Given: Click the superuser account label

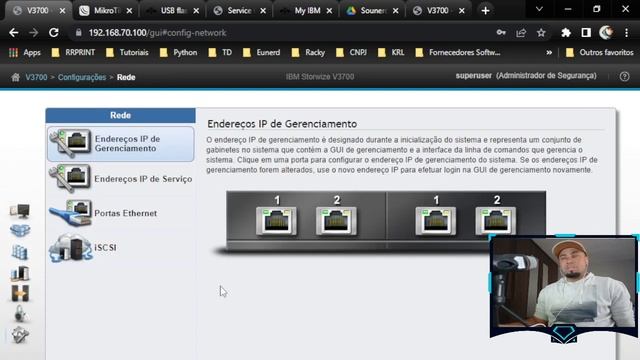Looking at the screenshot, I should pos(473,76).
